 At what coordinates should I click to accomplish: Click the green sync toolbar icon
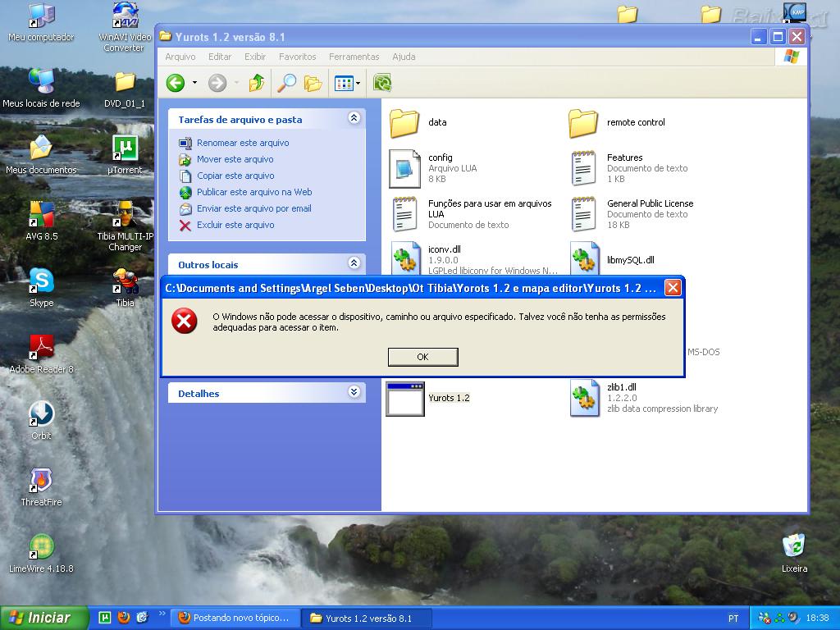(382, 83)
